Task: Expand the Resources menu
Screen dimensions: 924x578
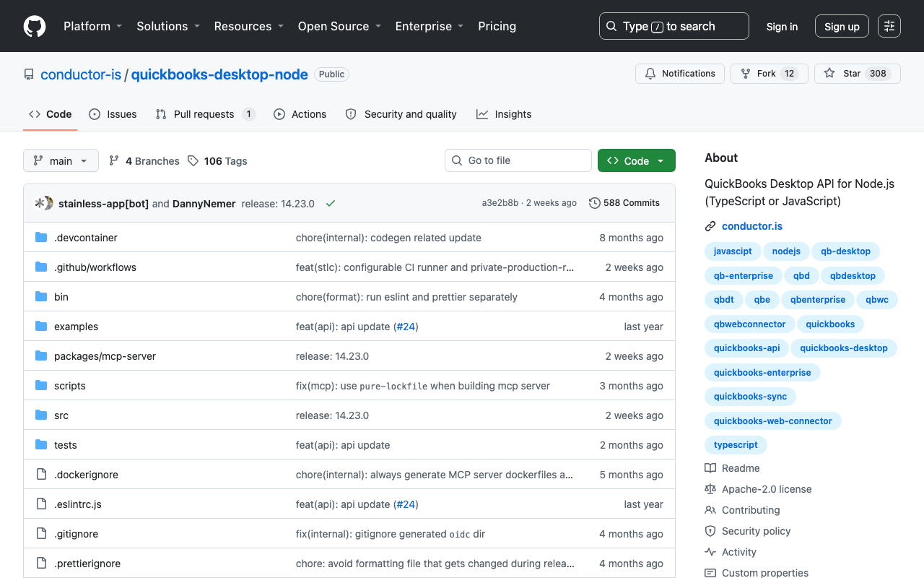Action: (x=248, y=26)
